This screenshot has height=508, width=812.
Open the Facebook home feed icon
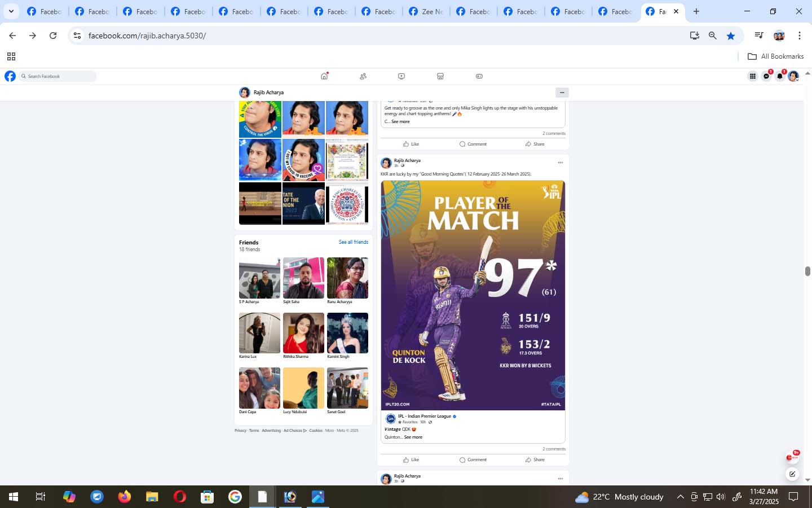pos(324,76)
